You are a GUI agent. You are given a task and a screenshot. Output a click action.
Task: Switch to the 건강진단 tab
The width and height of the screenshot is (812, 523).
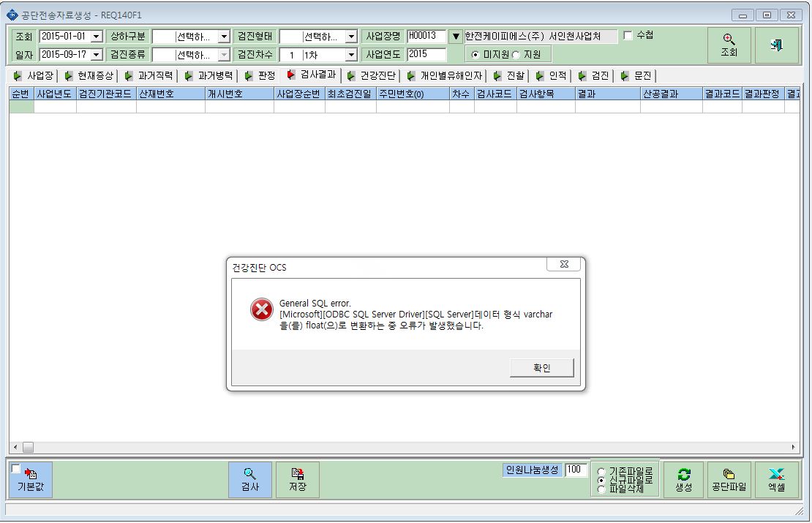tap(372, 75)
